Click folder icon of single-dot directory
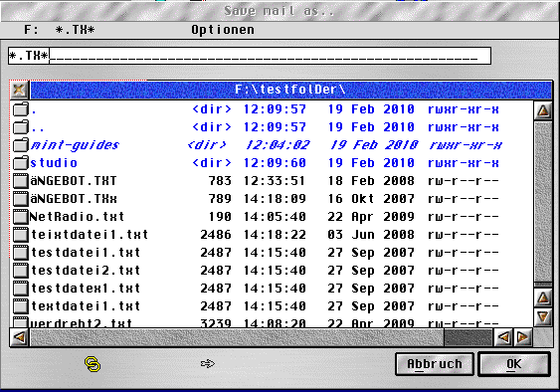The height and width of the screenshot is (392, 560). point(20,109)
